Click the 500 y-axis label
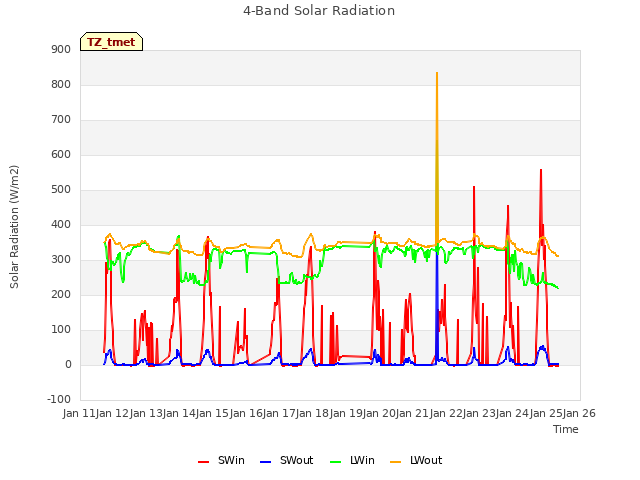The image size is (640, 480). (61, 189)
